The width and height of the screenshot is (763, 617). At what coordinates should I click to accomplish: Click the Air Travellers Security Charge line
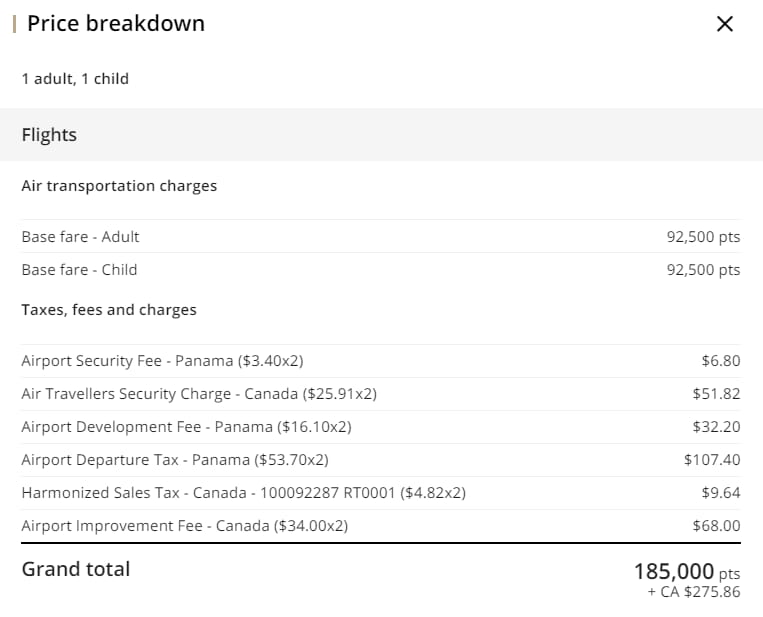[199, 394]
